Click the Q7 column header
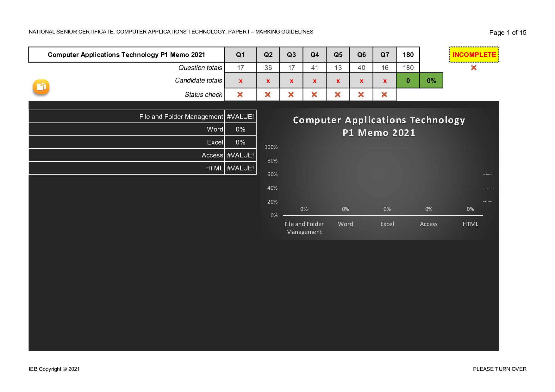This screenshot has width=555, height=392. (x=385, y=55)
